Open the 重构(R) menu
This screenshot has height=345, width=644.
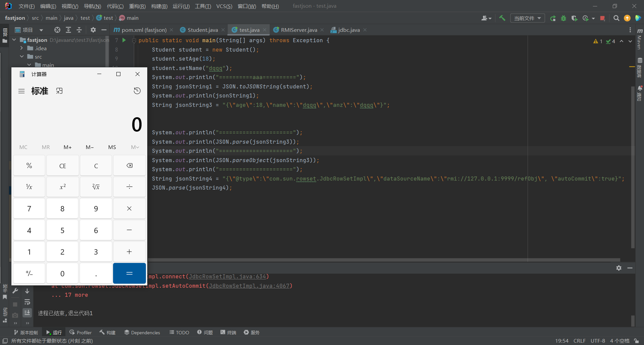tap(137, 6)
